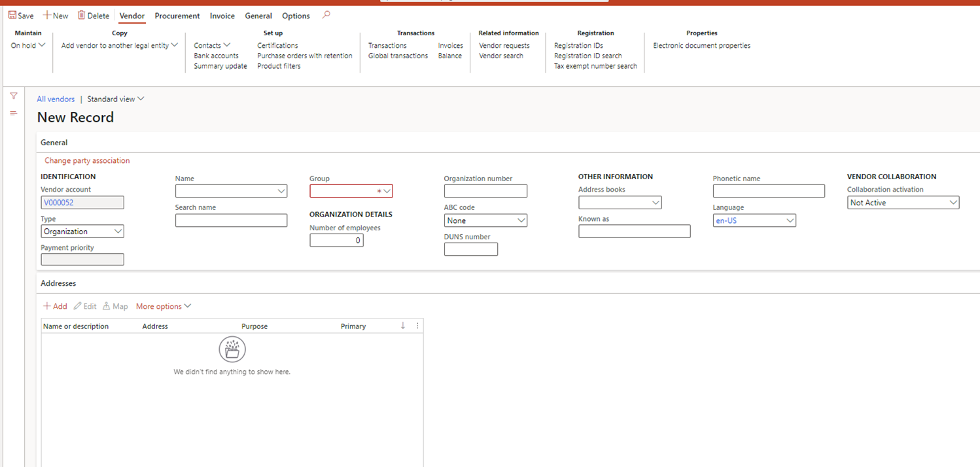
Task: Open grid column options three-dot icon
Action: click(417, 326)
